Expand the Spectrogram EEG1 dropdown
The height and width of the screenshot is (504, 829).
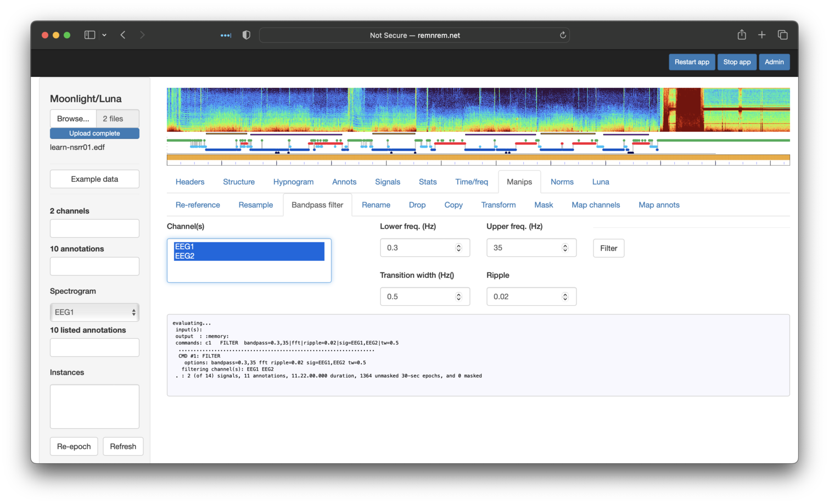(x=94, y=312)
